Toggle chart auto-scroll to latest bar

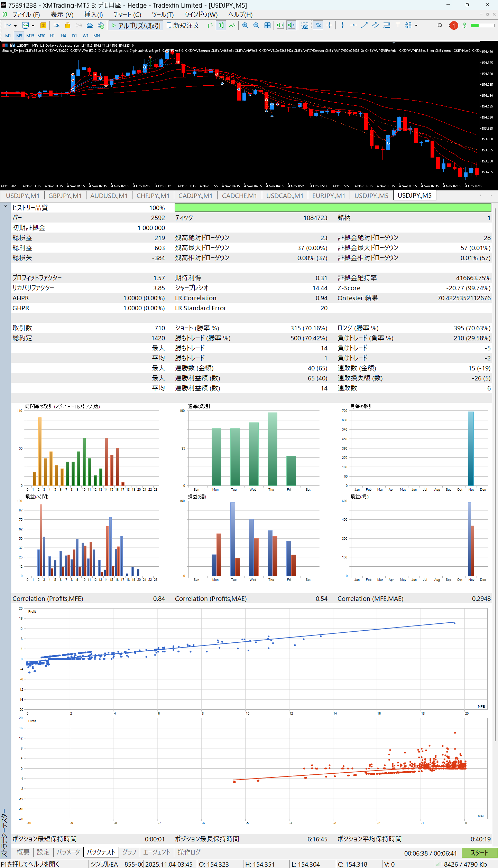(280, 26)
